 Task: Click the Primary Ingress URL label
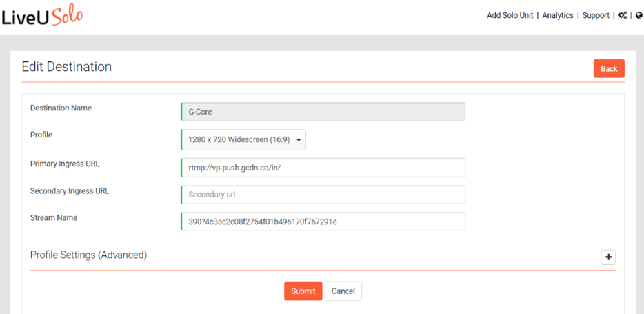coord(65,164)
